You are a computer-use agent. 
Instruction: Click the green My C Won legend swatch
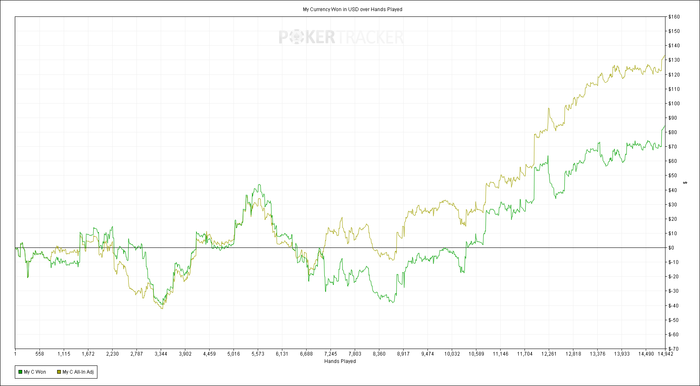pos(20,371)
